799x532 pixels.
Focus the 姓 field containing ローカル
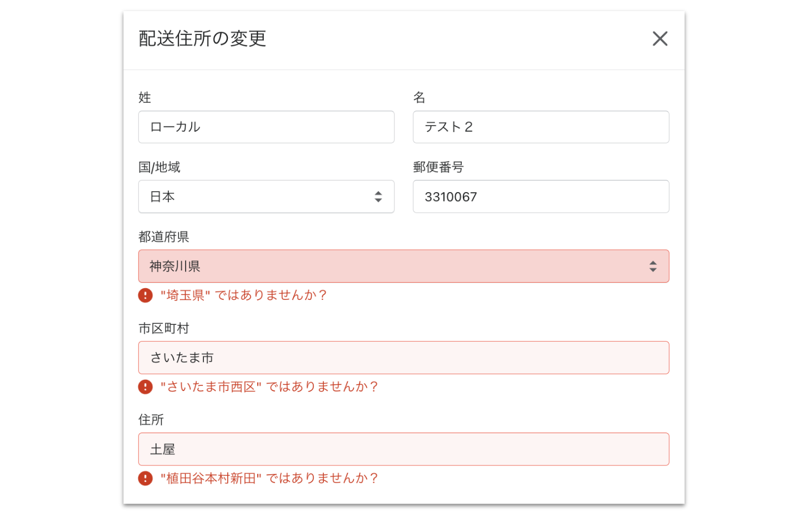click(266, 127)
